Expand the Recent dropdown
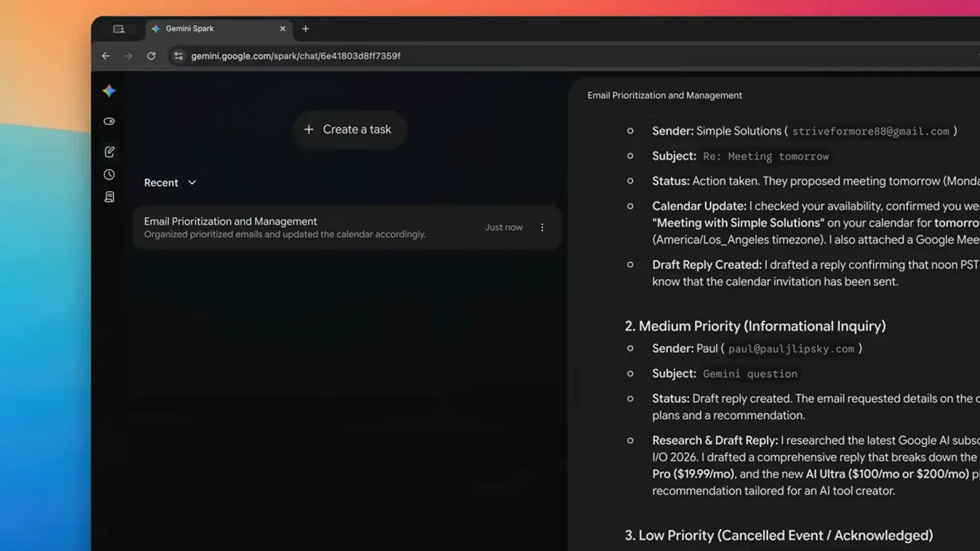 (170, 182)
